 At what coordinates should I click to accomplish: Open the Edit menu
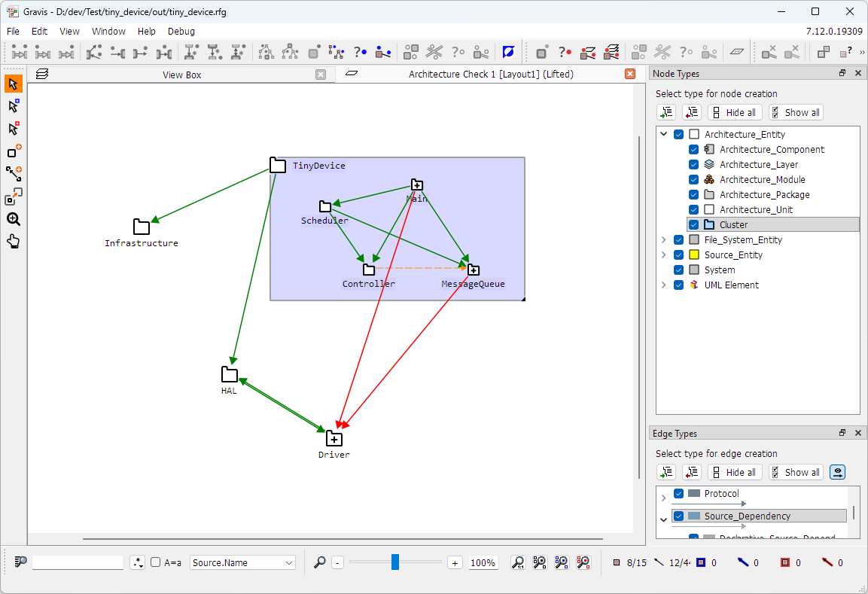tap(39, 32)
